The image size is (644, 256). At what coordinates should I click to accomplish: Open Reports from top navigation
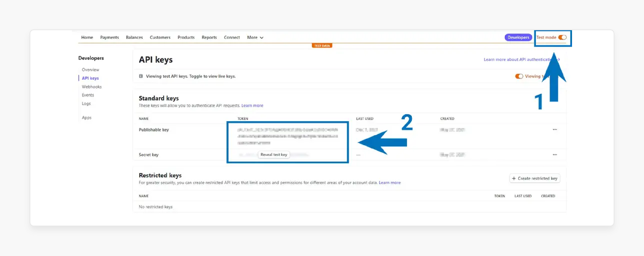tap(209, 37)
